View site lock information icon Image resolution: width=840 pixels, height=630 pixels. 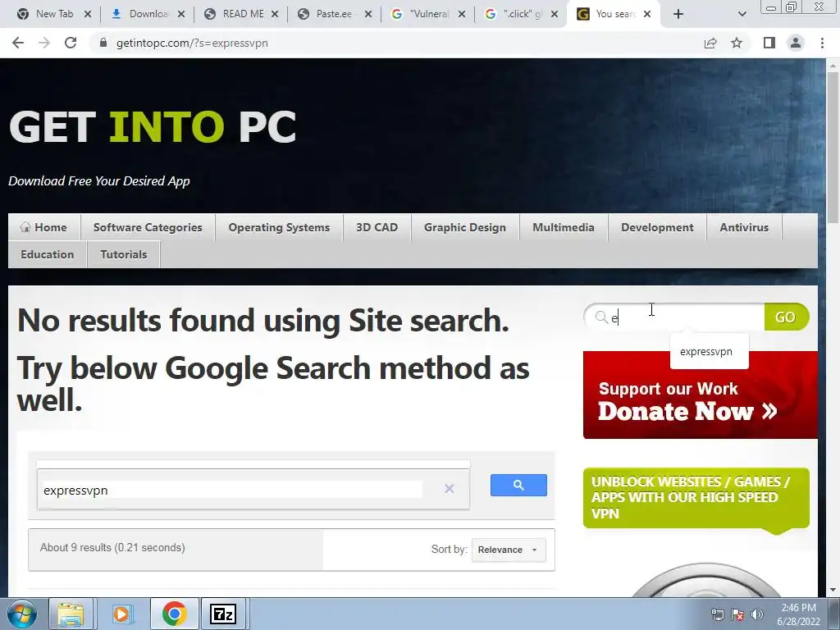point(103,43)
